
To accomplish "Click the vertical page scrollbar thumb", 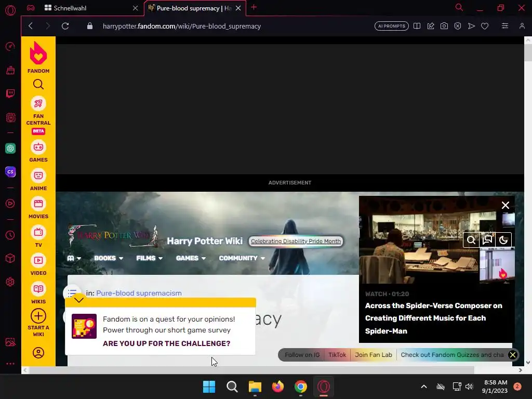I will pyautogui.click(x=528, y=52).
